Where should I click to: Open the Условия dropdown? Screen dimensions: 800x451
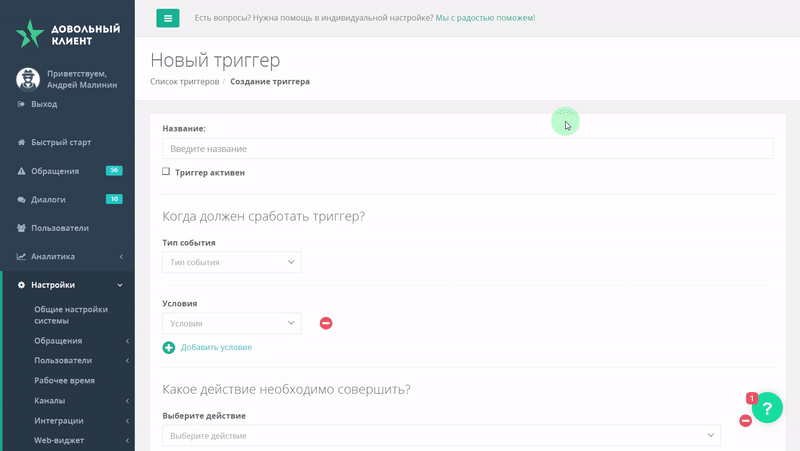pos(232,323)
